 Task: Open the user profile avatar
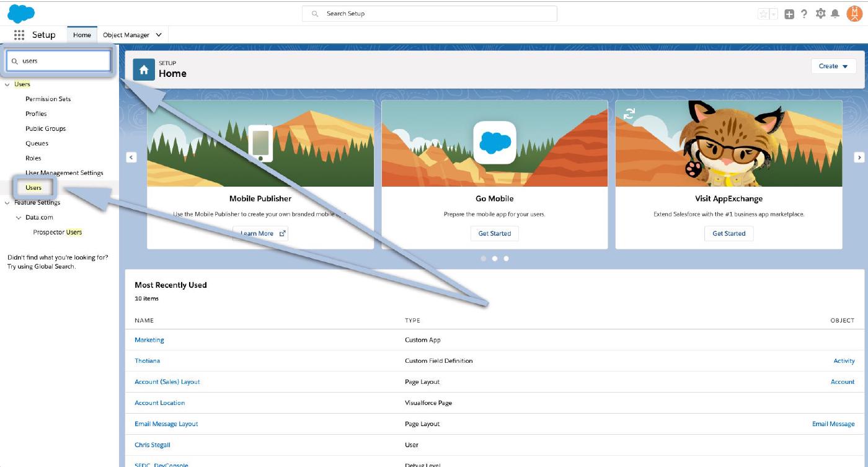tap(854, 13)
